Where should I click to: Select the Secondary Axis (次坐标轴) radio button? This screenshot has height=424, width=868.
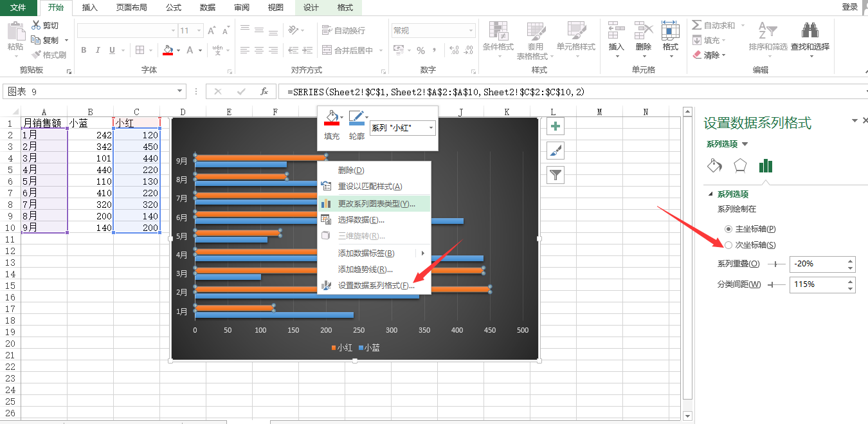point(728,244)
